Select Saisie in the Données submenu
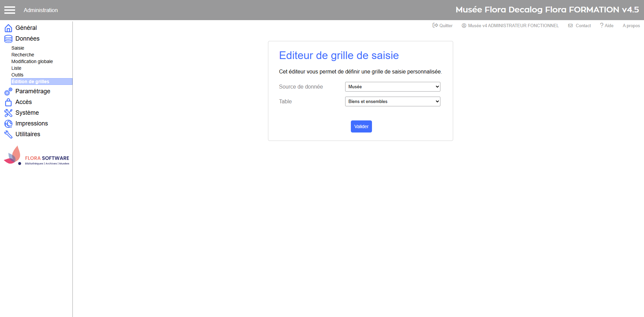Screen dimensions: 644x317 pos(18,48)
